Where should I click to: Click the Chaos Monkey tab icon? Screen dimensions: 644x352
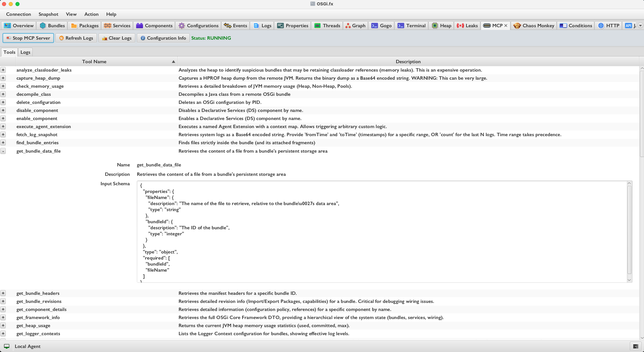517,26
